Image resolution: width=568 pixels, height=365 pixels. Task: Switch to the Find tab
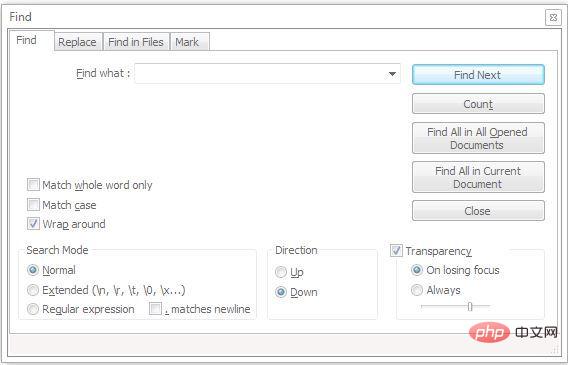point(31,41)
